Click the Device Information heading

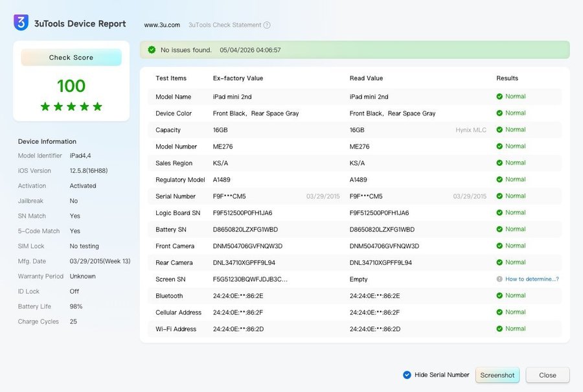click(x=47, y=141)
